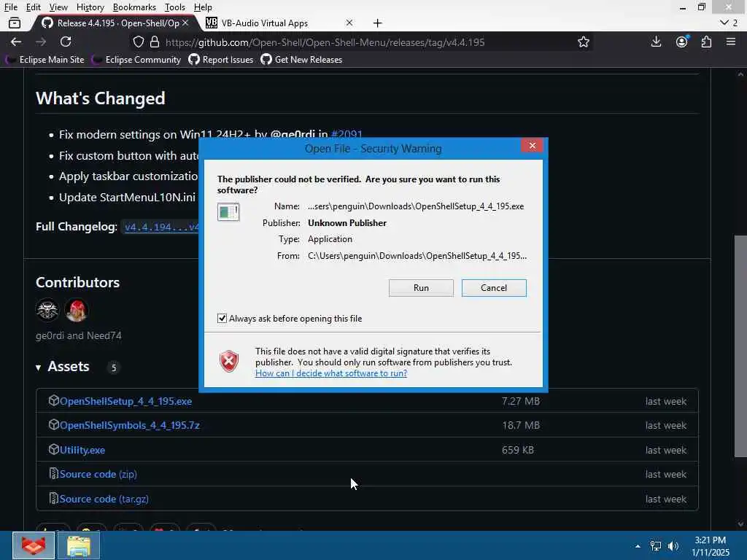The width and height of the screenshot is (747, 560).
Task: Click the page vertical scrollbar thumb
Action: [x=740, y=346]
